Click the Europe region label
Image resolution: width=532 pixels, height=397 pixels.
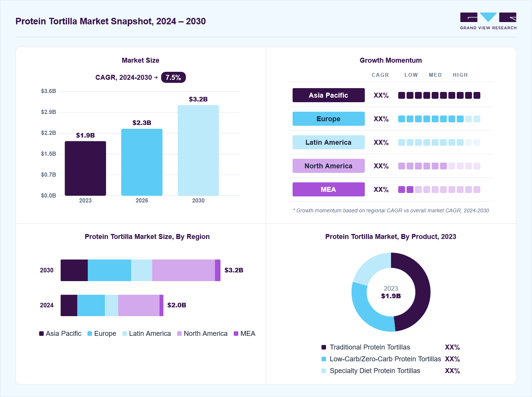click(329, 119)
